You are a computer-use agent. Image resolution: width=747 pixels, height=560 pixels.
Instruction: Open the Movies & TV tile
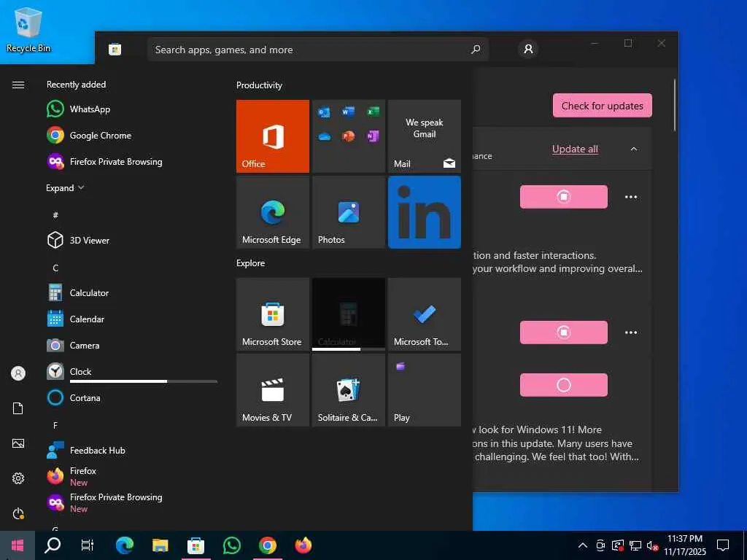[273, 390]
